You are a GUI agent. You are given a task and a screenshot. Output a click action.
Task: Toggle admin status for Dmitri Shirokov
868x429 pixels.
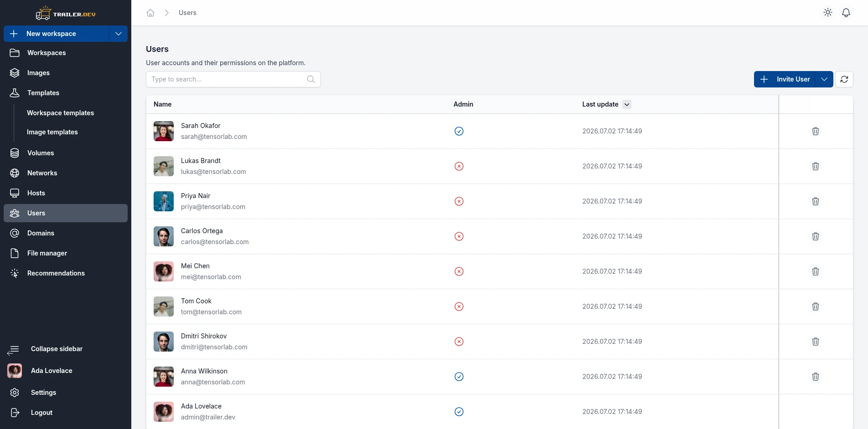coord(459,342)
